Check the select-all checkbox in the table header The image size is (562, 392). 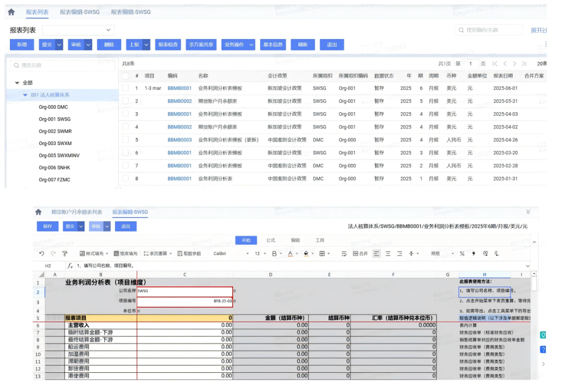coord(125,76)
